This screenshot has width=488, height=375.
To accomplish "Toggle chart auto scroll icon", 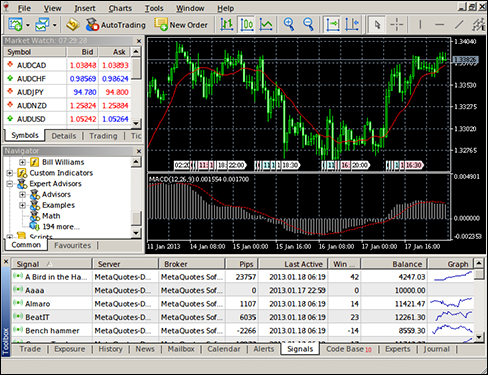I will 332,25.
